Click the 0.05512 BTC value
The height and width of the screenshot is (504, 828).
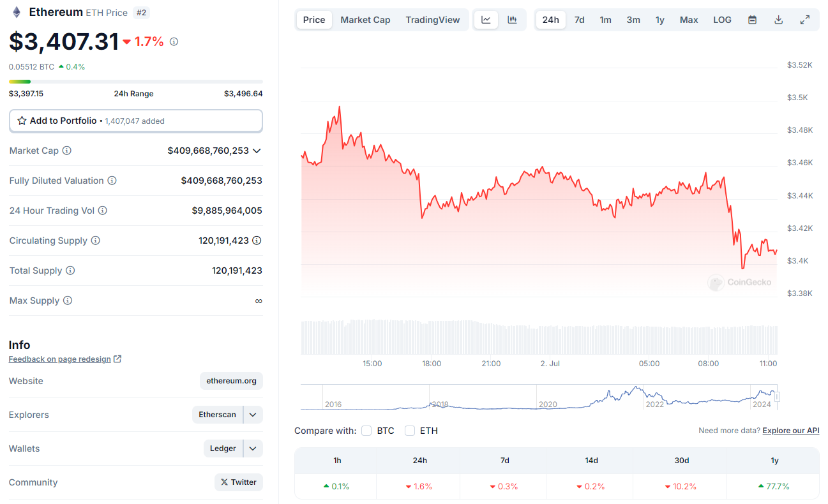[x=31, y=66]
